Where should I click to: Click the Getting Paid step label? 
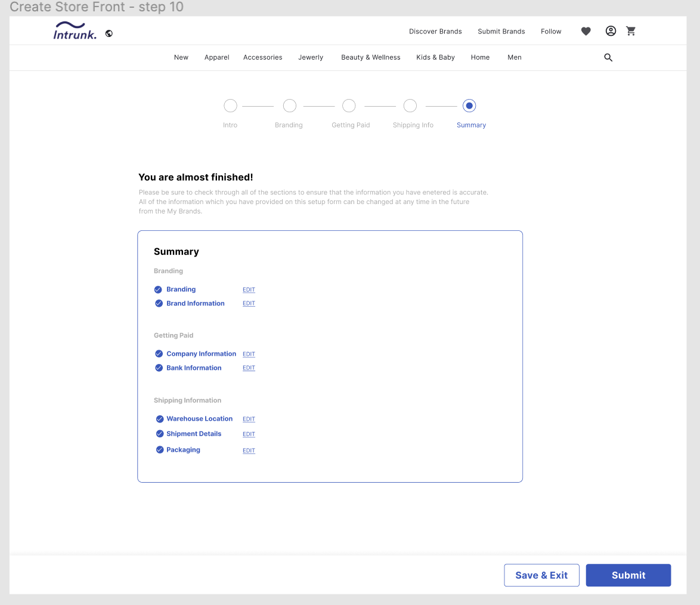[x=351, y=125]
